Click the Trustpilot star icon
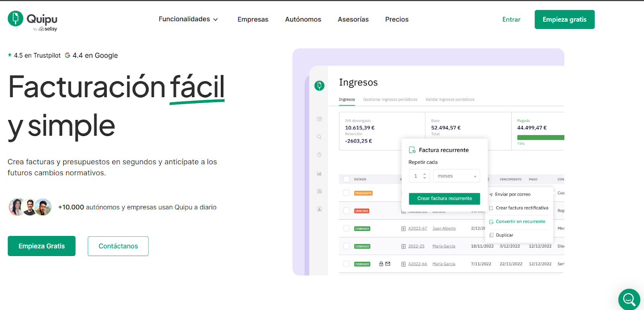Image resolution: width=644 pixels, height=310 pixels. 10,55
